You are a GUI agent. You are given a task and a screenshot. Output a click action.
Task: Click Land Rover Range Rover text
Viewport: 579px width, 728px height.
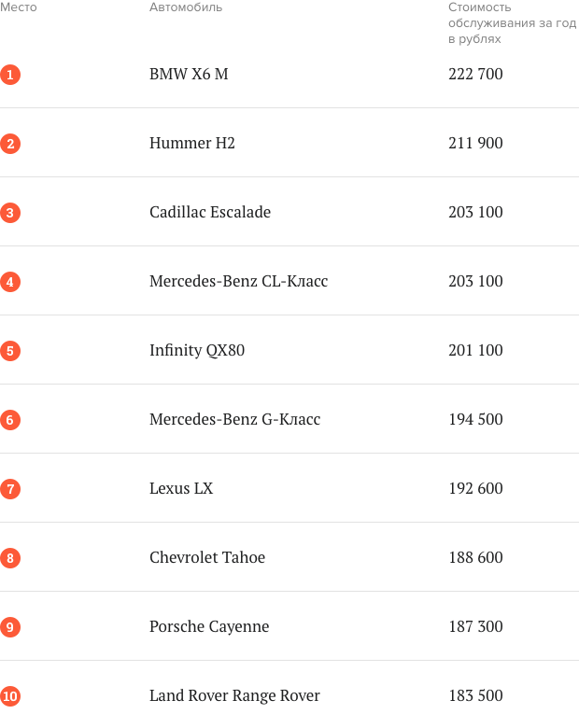pyautogui.click(x=234, y=696)
